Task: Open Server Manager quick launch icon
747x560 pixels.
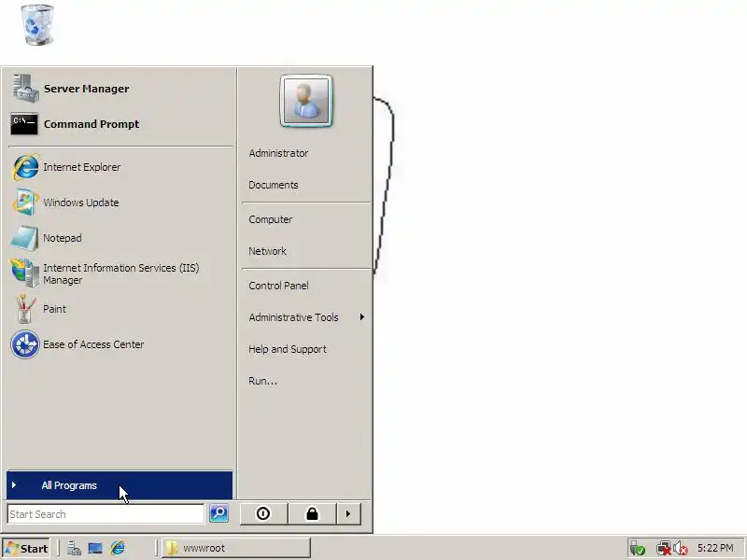Action: (x=74, y=548)
